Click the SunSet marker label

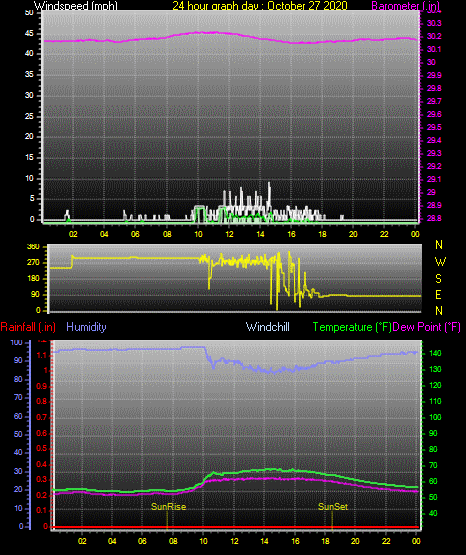(x=333, y=507)
